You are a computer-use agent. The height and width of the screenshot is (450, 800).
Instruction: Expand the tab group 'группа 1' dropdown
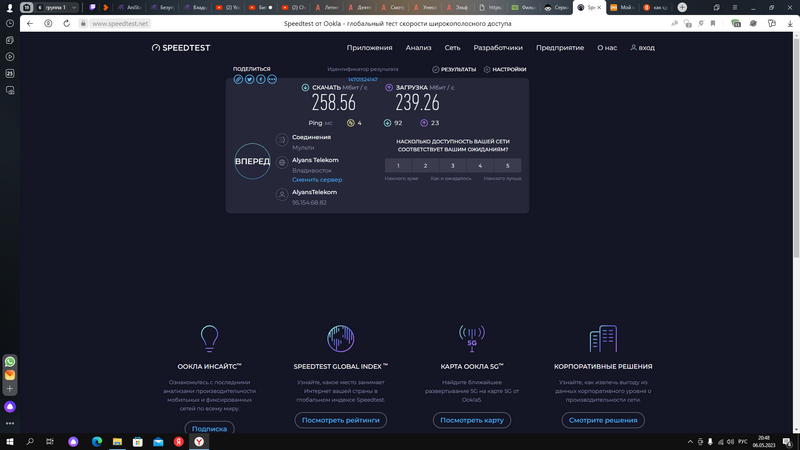pyautogui.click(x=74, y=8)
